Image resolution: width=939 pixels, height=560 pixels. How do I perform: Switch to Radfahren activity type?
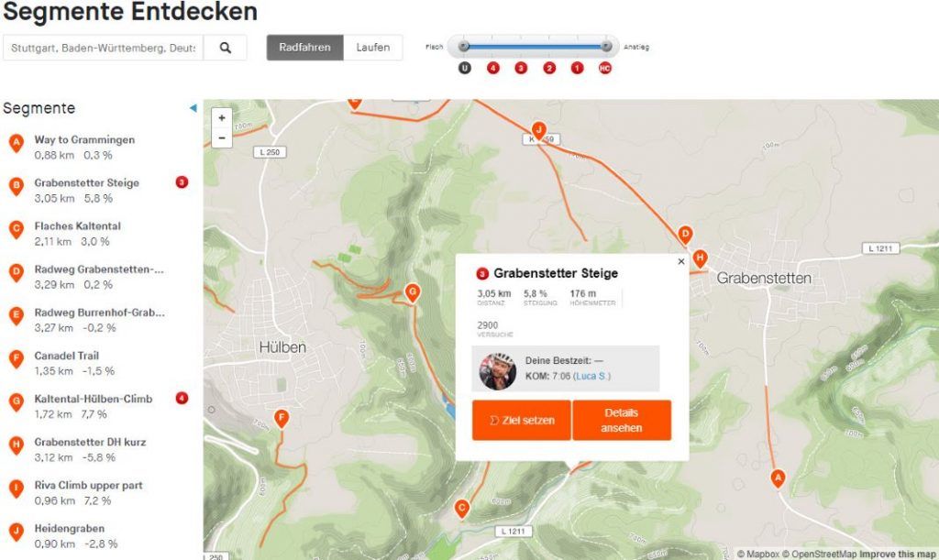(x=304, y=48)
